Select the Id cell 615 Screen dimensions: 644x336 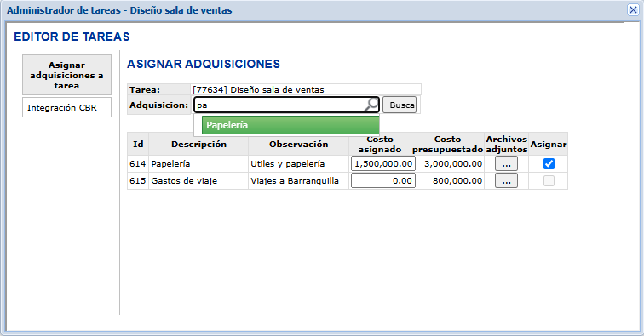click(x=138, y=181)
